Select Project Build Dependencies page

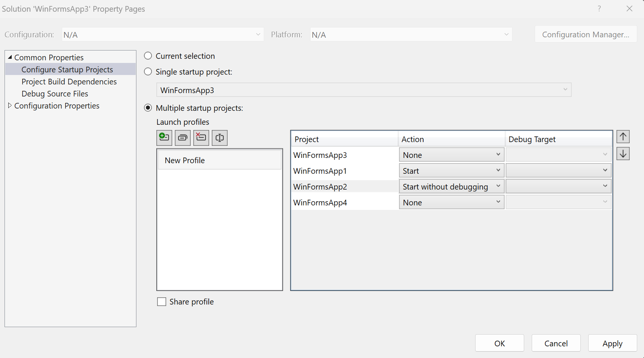pos(69,81)
